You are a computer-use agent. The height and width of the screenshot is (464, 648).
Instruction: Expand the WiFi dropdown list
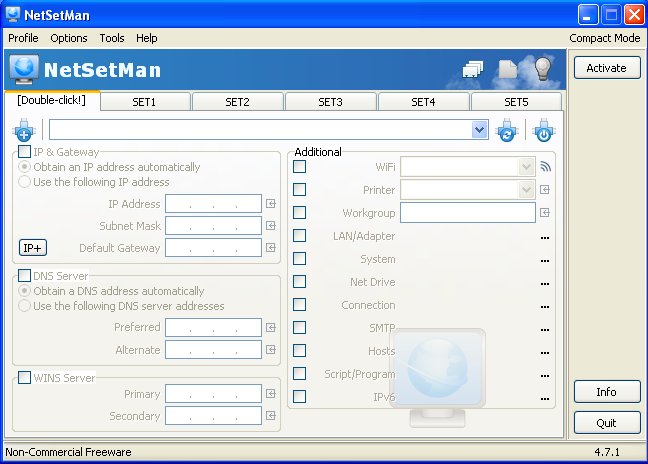526,167
